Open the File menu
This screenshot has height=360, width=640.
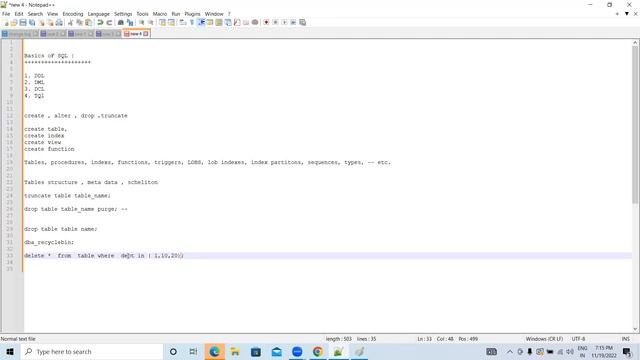(6, 14)
